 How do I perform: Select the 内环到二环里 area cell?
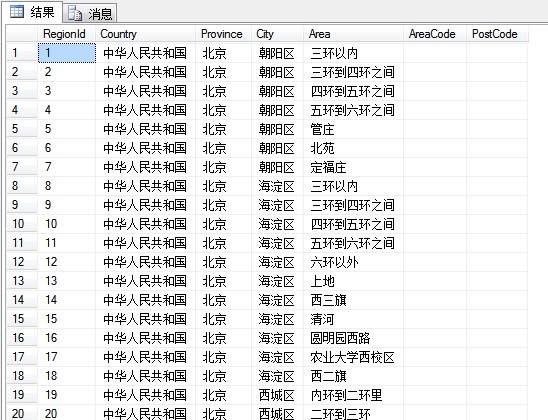point(353,394)
